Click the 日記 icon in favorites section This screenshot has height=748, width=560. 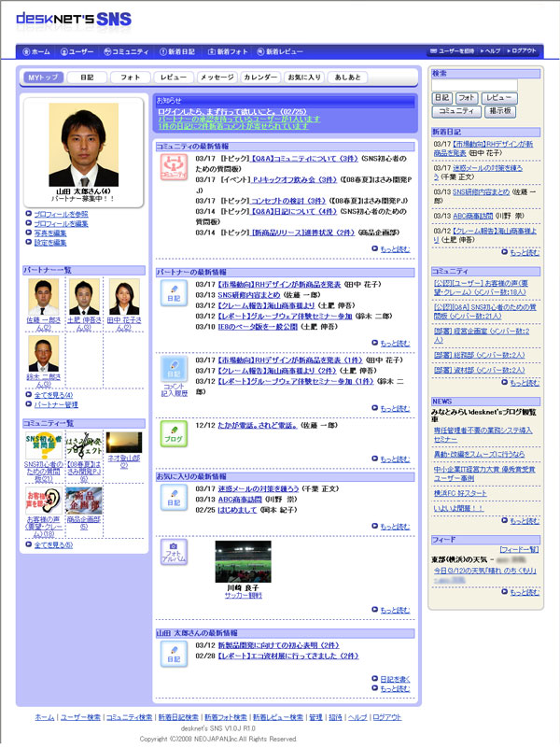coord(174,497)
